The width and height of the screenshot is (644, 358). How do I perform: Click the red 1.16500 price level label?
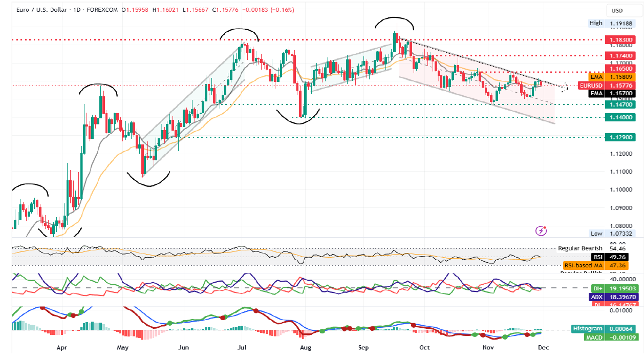pyautogui.click(x=619, y=68)
